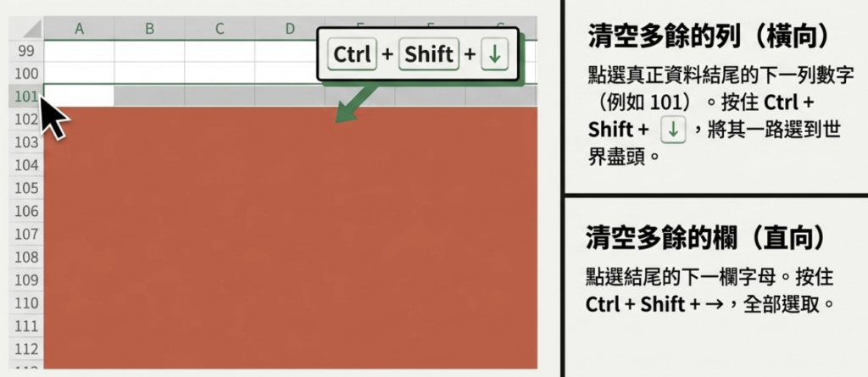
Task: Click the column B header
Action: (149, 29)
